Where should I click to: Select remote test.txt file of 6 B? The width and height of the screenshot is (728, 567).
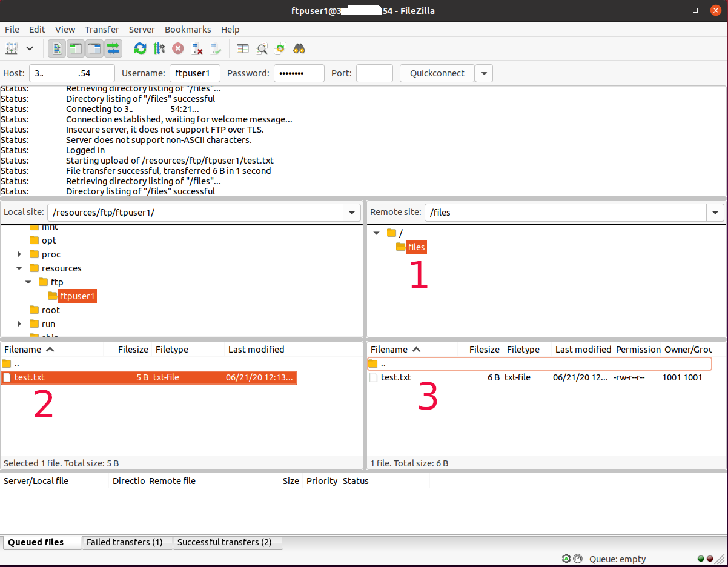click(x=539, y=377)
